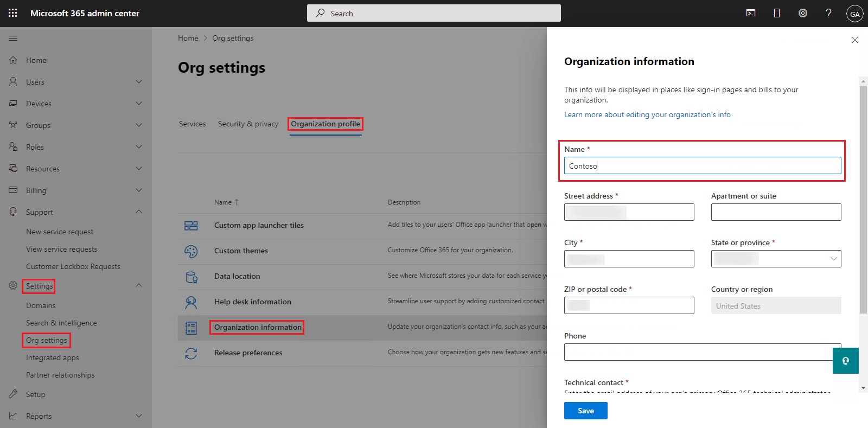The width and height of the screenshot is (868, 428).
Task: Open the settings gear in top bar
Action: click(x=803, y=13)
